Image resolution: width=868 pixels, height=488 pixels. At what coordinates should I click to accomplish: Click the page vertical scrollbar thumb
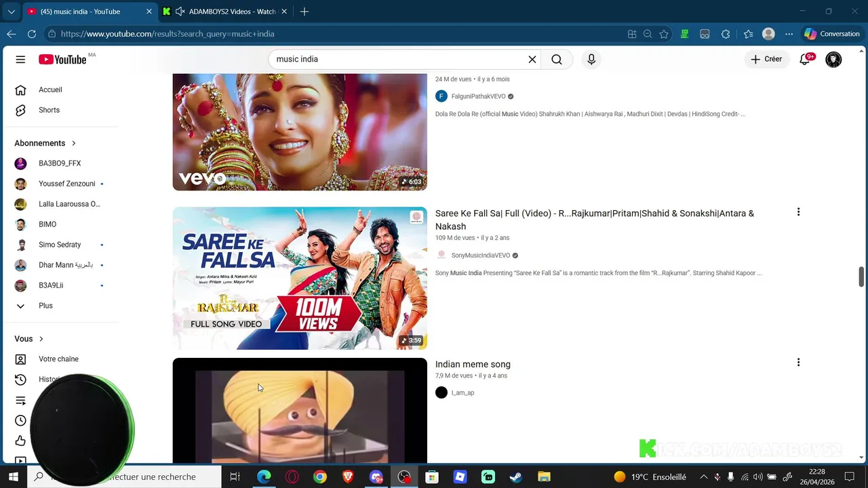[x=862, y=277]
